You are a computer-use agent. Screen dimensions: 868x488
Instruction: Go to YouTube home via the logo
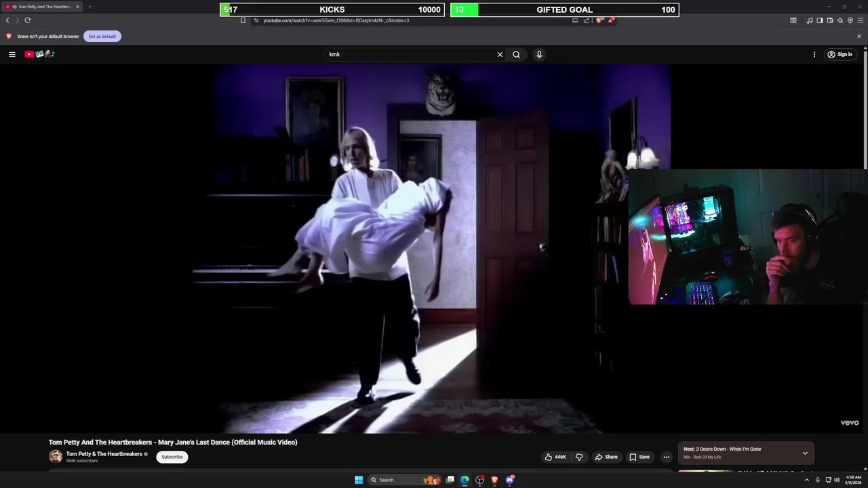coord(39,54)
